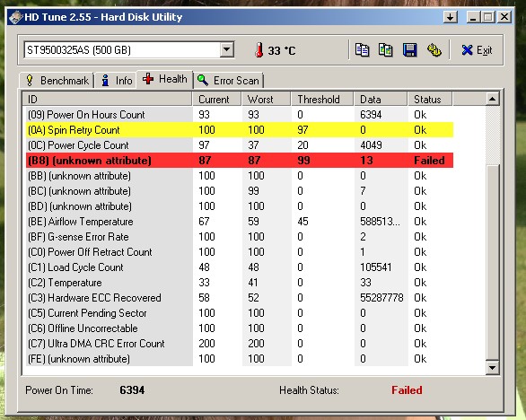Select the Power Off Retract Count row
Screen dimensions: 526x420
(x=240, y=252)
